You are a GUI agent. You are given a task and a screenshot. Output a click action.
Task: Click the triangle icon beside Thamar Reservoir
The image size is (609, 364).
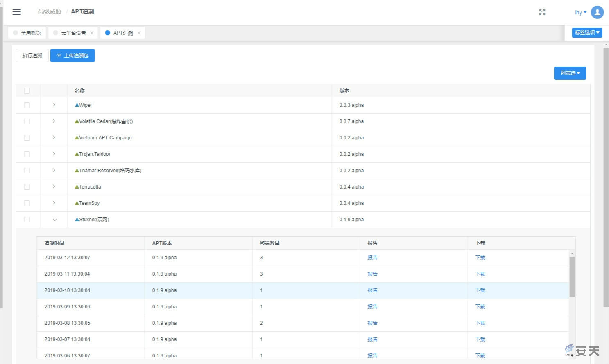[77, 171]
